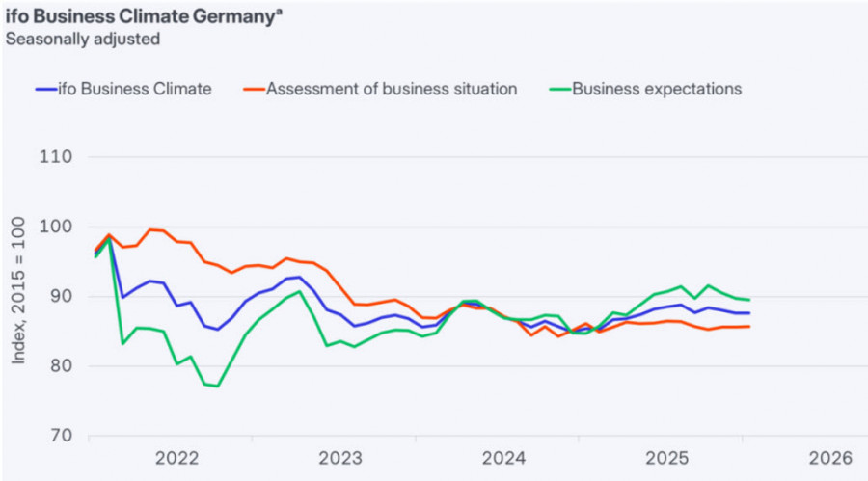Click the "Seasonally adjusted" subtitle
This screenshot has height=481, width=868.
pos(83,40)
